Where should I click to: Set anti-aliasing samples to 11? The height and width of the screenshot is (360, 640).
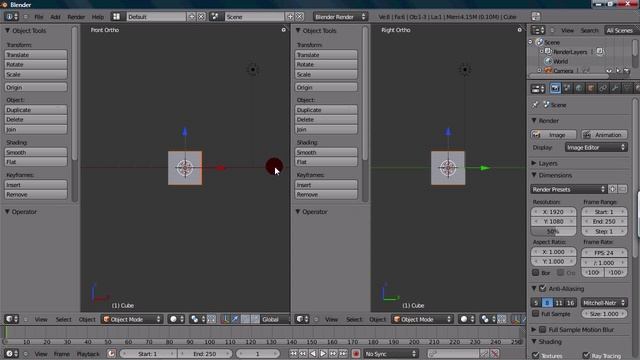559,303
